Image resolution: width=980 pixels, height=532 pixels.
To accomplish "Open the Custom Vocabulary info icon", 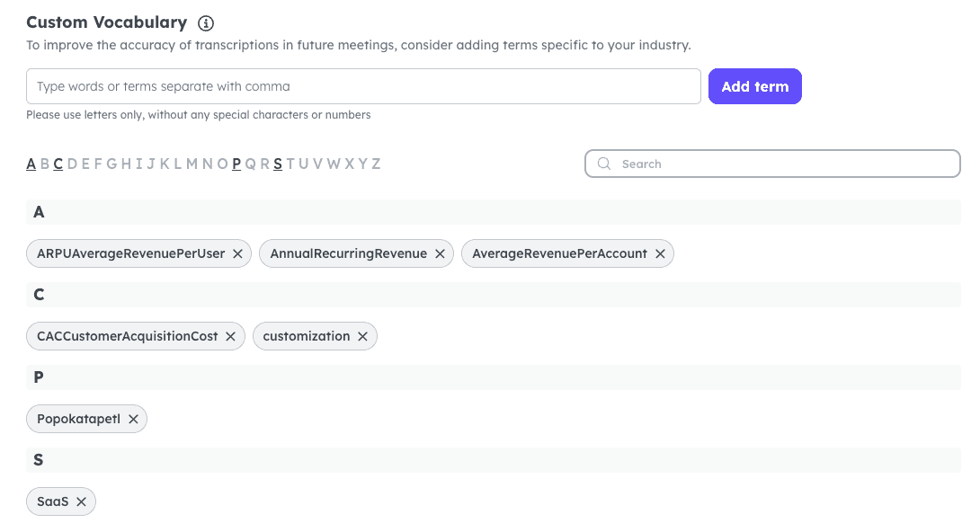I will [206, 23].
